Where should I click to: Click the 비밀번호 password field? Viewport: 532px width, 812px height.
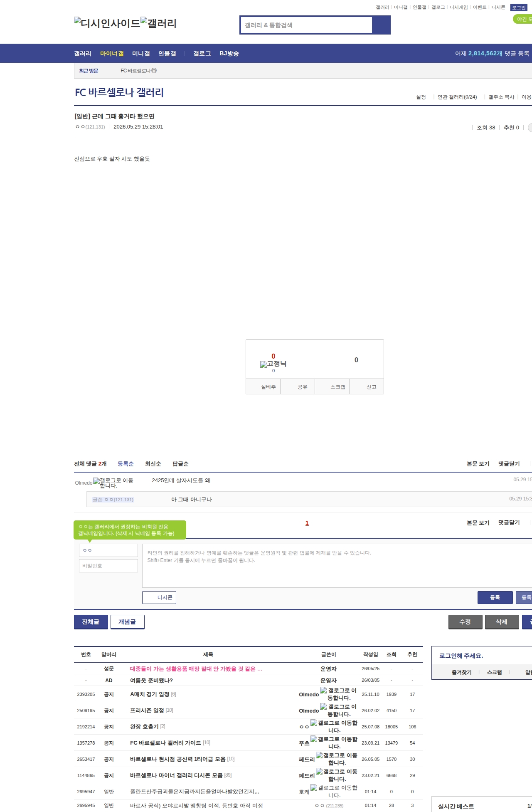point(108,566)
